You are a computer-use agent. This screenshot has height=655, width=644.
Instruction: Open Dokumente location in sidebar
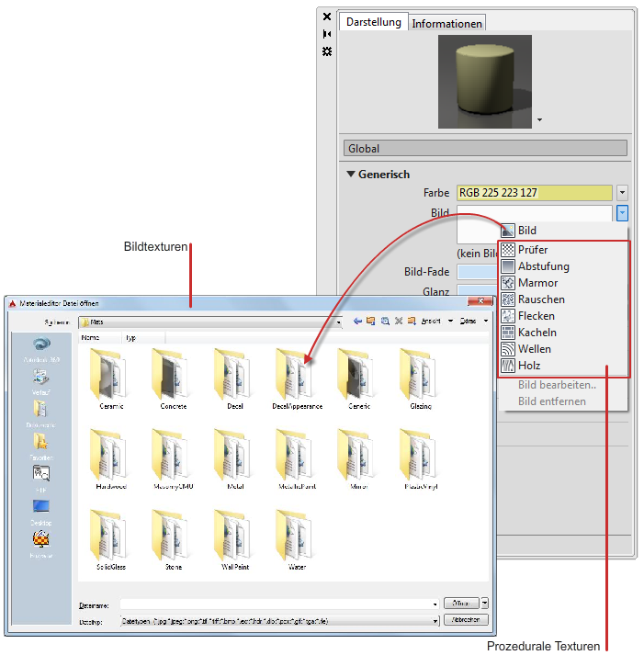[40, 414]
